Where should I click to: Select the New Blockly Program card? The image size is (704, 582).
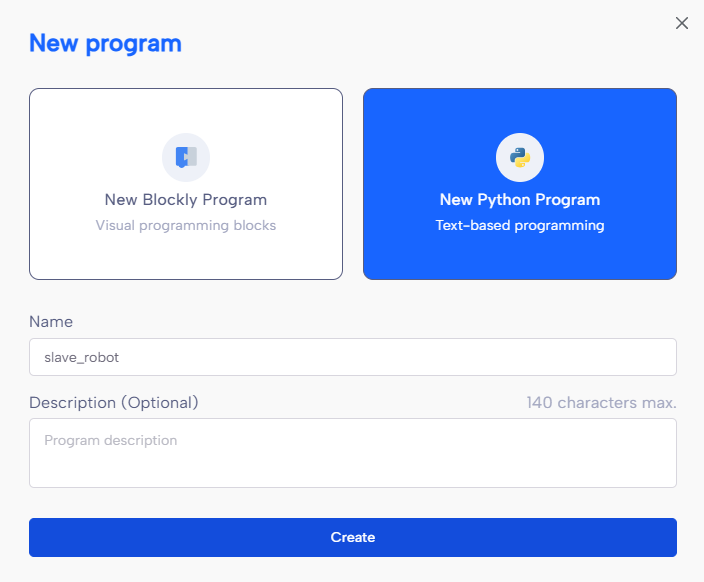pyautogui.click(x=186, y=184)
